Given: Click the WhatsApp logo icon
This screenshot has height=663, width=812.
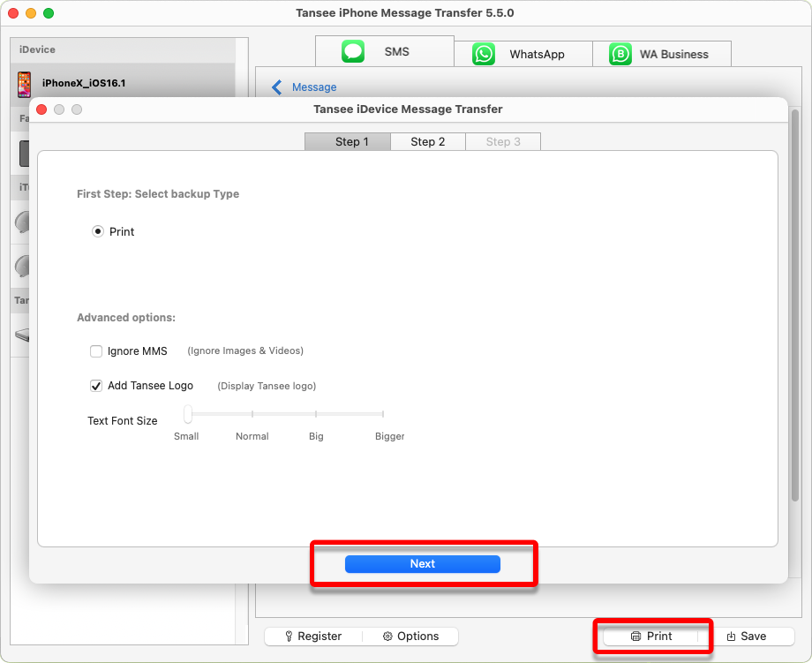Looking at the screenshot, I should [x=484, y=54].
